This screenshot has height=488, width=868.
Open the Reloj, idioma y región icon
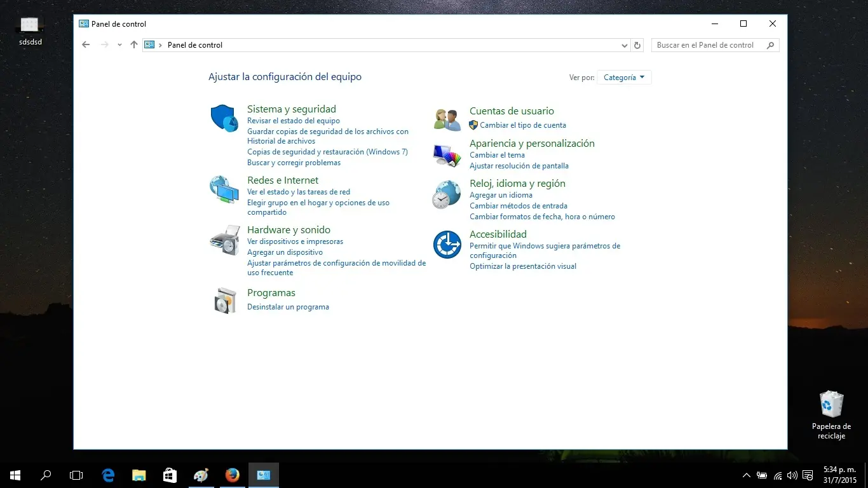click(x=447, y=194)
